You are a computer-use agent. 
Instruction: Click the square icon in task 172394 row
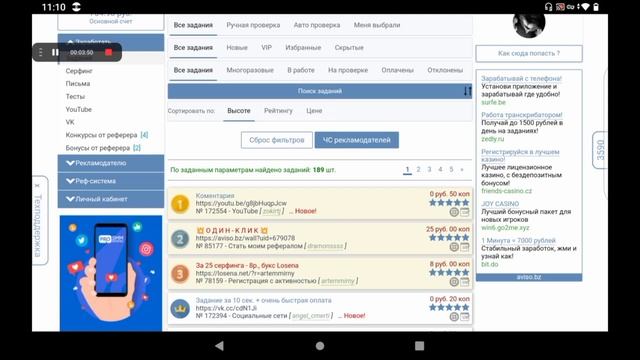[x=464, y=316]
